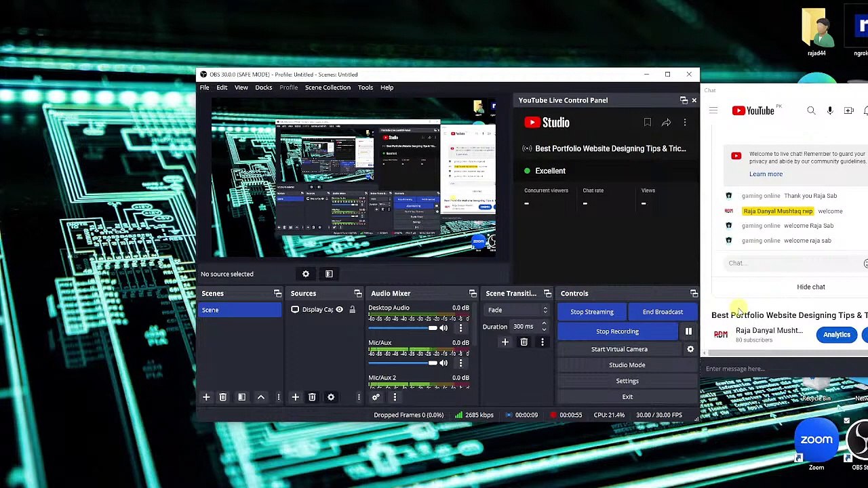Viewport: 868px width, 488px height.
Task: Open the Help menu
Action: [x=387, y=87]
